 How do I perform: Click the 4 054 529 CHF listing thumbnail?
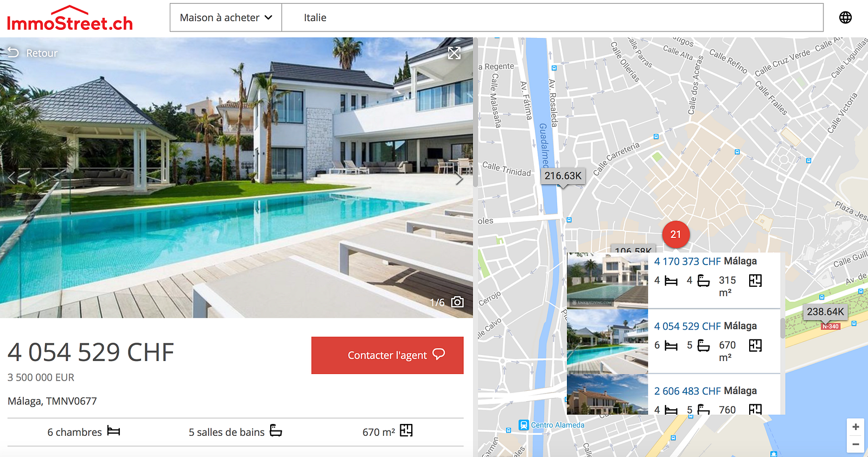click(608, 342)
